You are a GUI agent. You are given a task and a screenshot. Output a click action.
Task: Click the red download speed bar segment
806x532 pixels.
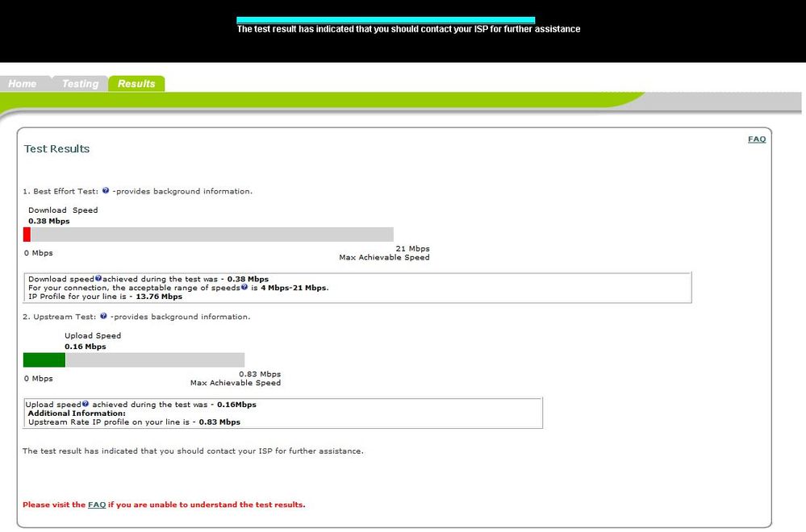[x=27, y=235]
